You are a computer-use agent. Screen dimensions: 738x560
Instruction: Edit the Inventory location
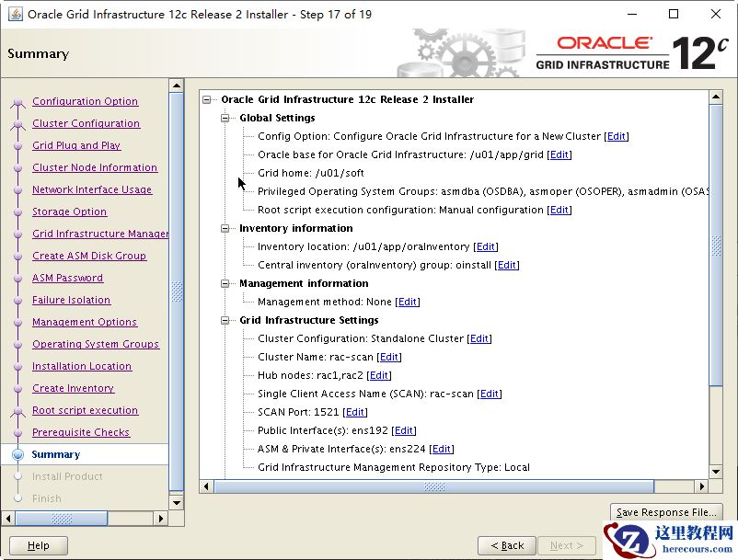(x=486, y=246)
